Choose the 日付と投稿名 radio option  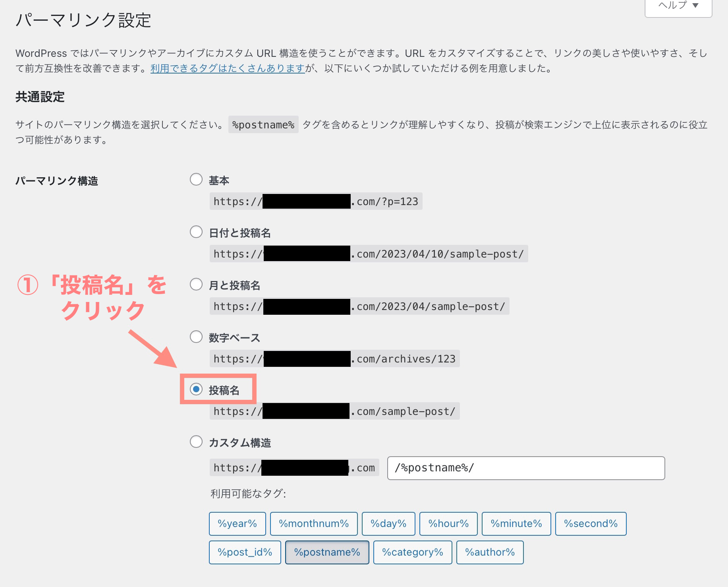pyautogui.click(x=196, y=232)
